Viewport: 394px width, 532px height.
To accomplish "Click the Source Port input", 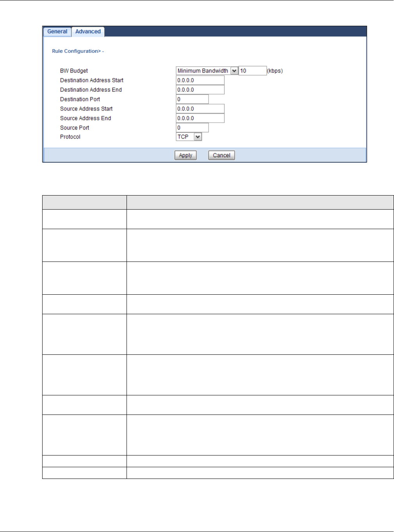I will (x=192, y=128).
